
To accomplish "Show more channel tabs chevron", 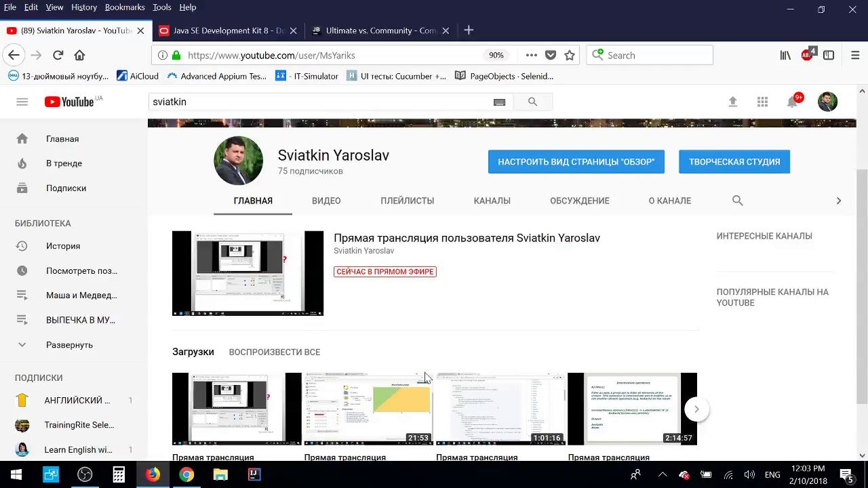I will click(838, 201).
